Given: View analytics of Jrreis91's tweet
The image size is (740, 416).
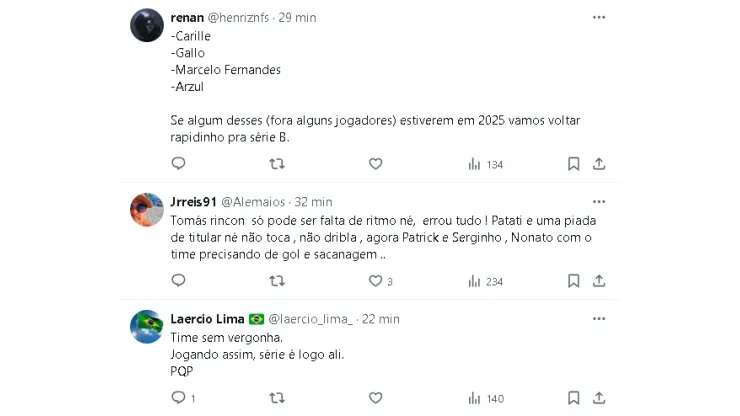Looking at the screenshot, I should click(x=485, y=282).
